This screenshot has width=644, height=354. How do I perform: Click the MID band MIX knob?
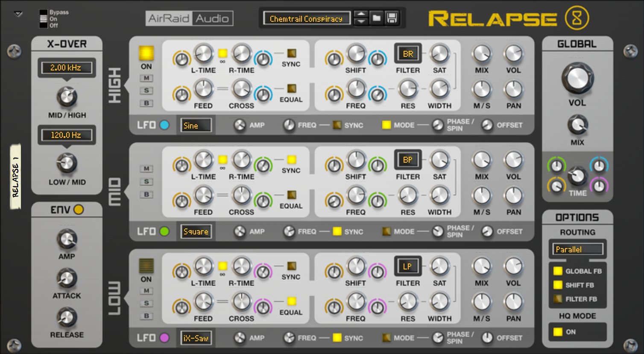tap(481, 159)
